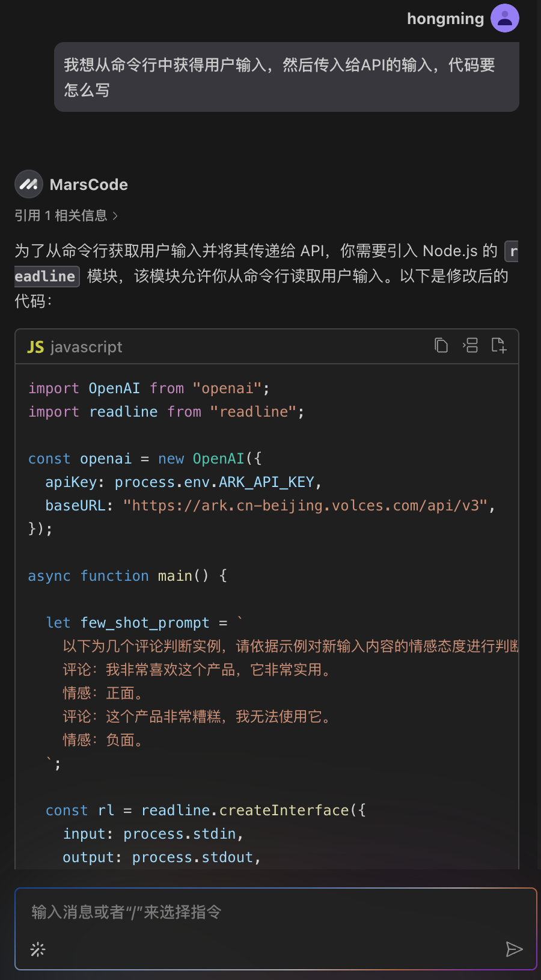This screenshot has height=980, width=541.
Task: Open hongming's purple user avatar
Action: pos(505,18)
